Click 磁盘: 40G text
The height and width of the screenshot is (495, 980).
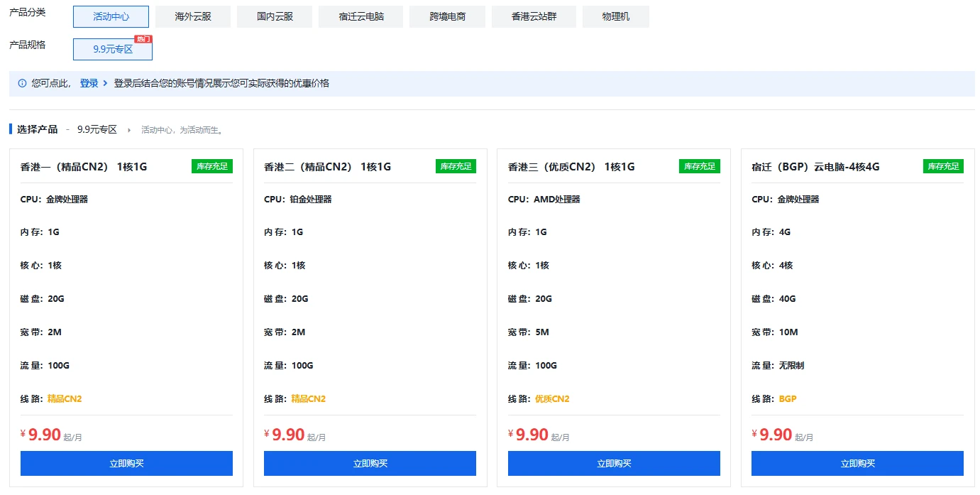773,299
